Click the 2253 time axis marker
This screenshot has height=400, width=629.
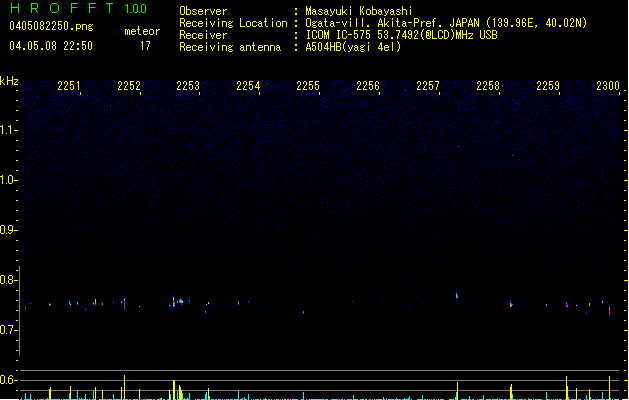click(x=188, y=86)
